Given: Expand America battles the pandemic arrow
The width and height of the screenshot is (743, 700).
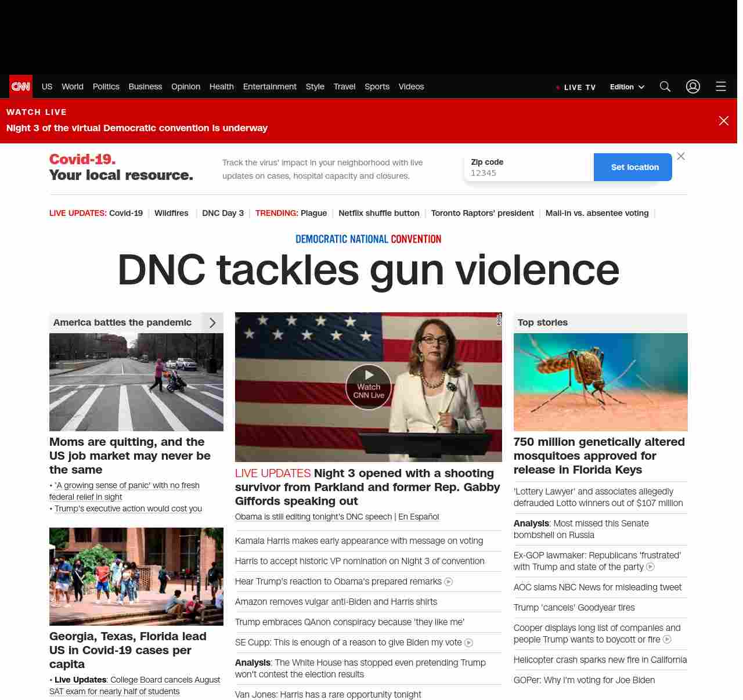Looking at the screenshot, I should coord(212,323).
